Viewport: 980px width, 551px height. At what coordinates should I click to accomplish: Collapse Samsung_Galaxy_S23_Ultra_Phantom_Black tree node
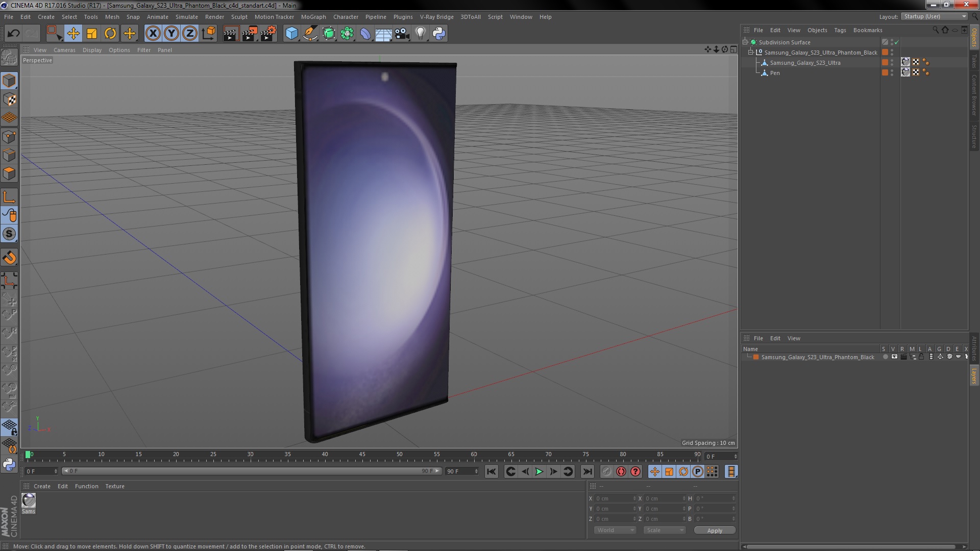pos(751,53)
